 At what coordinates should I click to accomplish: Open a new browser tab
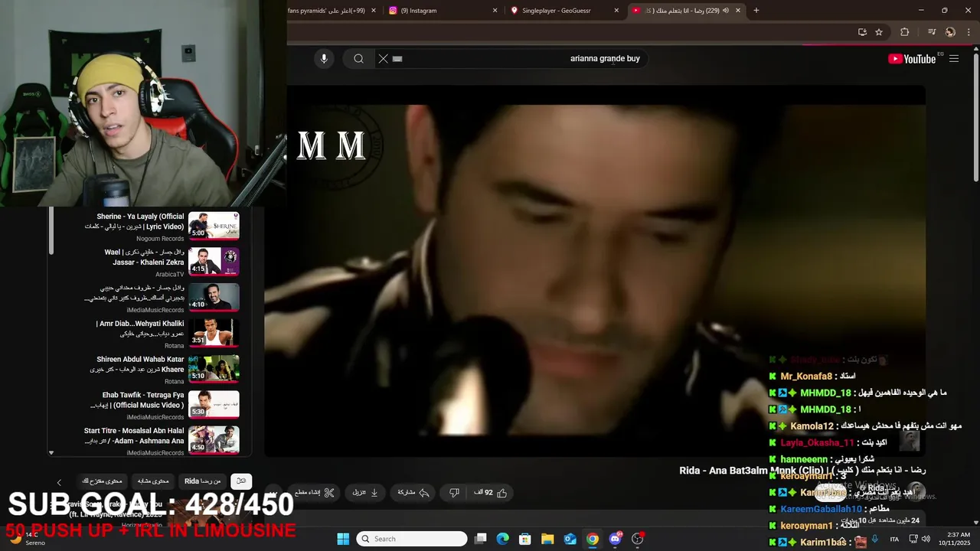coord(756,11)
